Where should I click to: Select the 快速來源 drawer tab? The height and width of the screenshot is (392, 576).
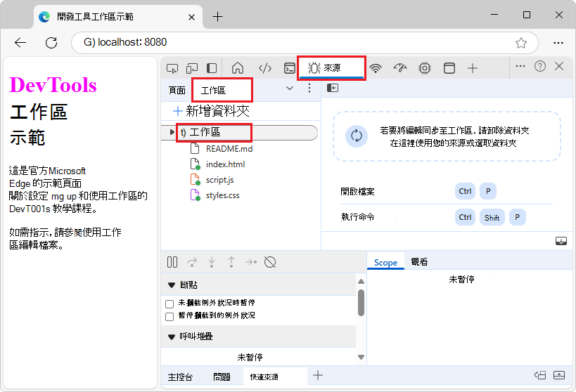(275, 377)
